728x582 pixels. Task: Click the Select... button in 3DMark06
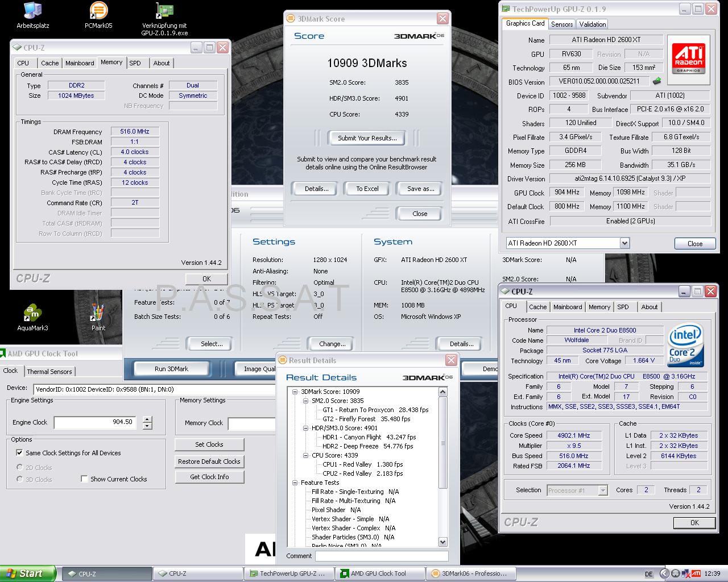212,344
